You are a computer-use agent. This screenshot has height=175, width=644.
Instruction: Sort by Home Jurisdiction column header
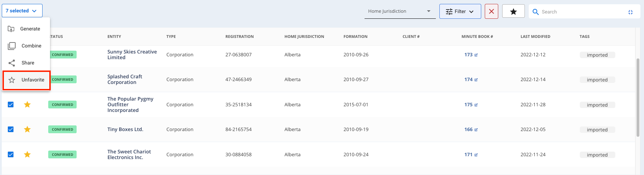304,36
